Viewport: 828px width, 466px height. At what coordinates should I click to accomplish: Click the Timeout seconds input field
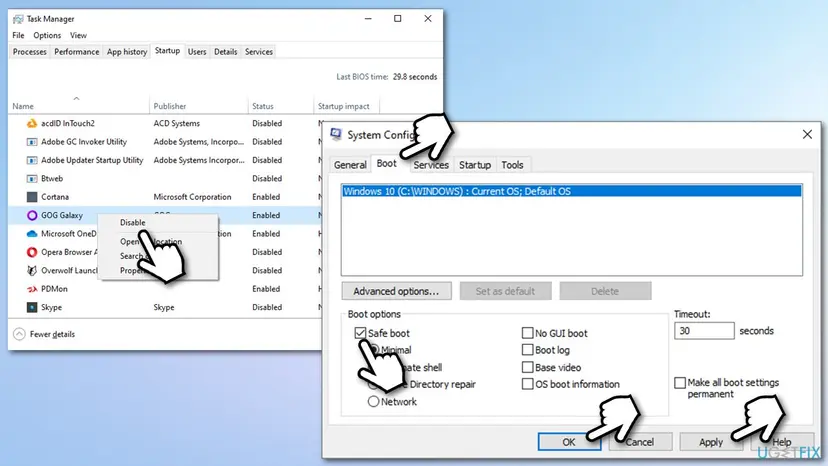(x=704, y=331)
